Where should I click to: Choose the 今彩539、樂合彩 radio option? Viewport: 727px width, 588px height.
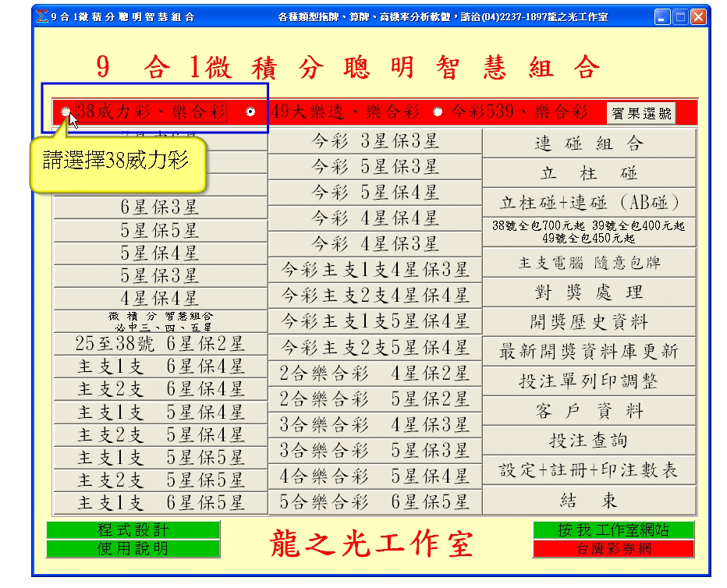click(438, 112)
